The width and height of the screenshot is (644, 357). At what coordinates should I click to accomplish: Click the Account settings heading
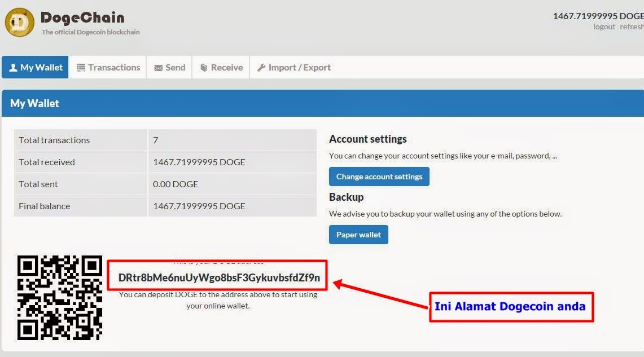point(367,139)
